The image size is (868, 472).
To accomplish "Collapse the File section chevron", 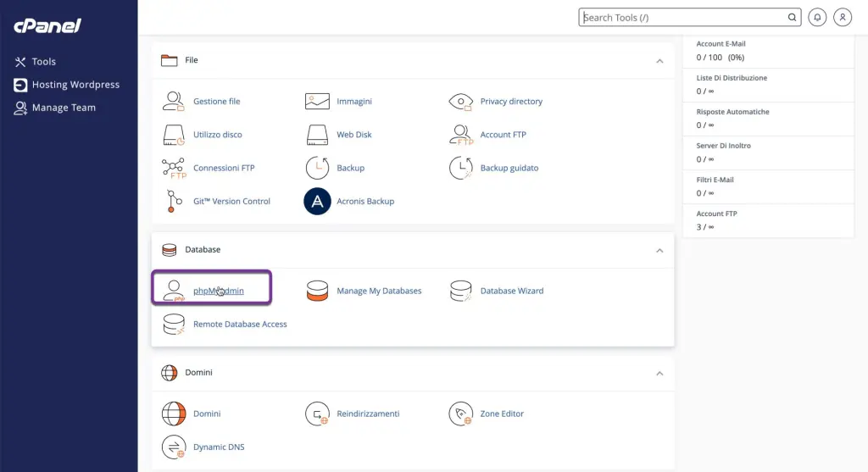I will [659, 61].
